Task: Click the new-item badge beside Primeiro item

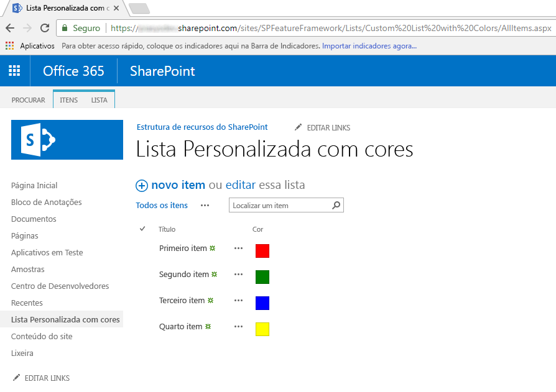Action: (x=213, y=248)
